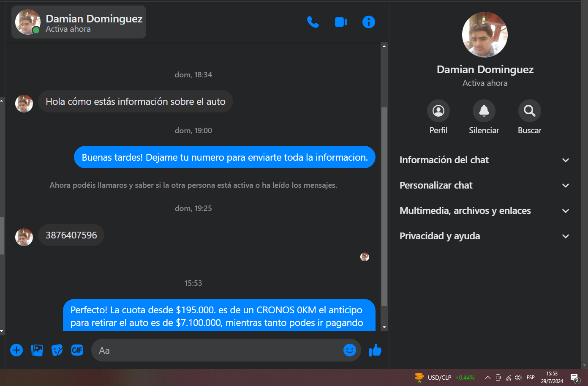Screen dimensions: 588x386
Task: Start a video call from the header
Action: point(341,22)
